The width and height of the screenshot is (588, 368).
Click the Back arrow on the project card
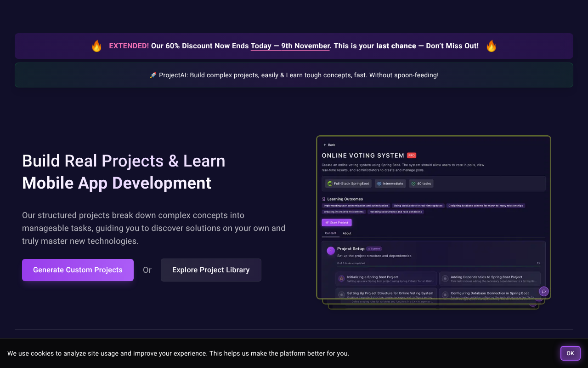[326, 144]
